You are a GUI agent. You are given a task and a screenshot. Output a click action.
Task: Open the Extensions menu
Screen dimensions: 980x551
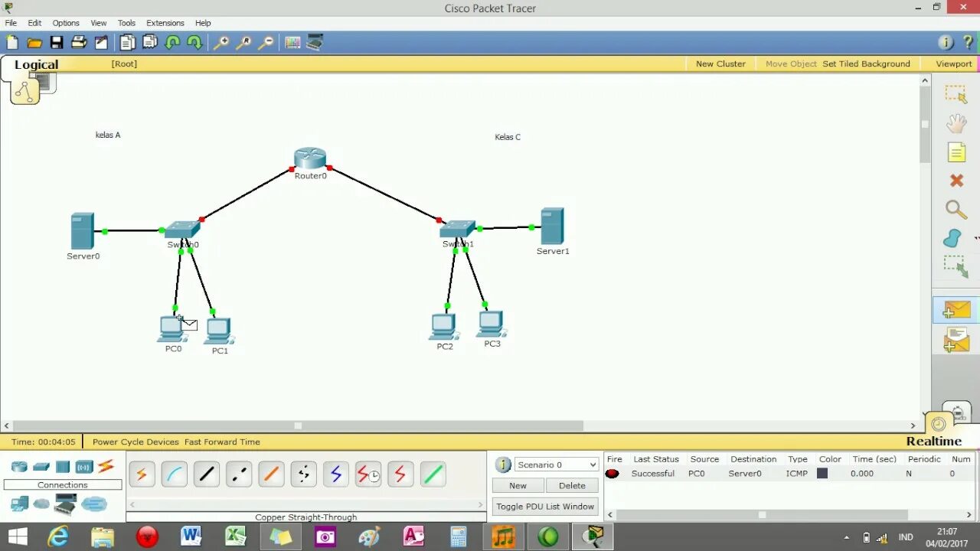[x=165, y=23]
